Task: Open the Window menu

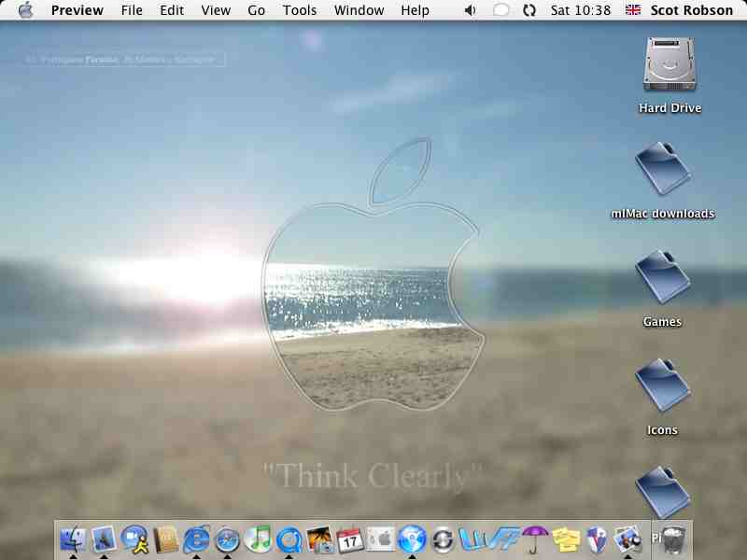Action: pyautogui.click(x=359, y=10)
